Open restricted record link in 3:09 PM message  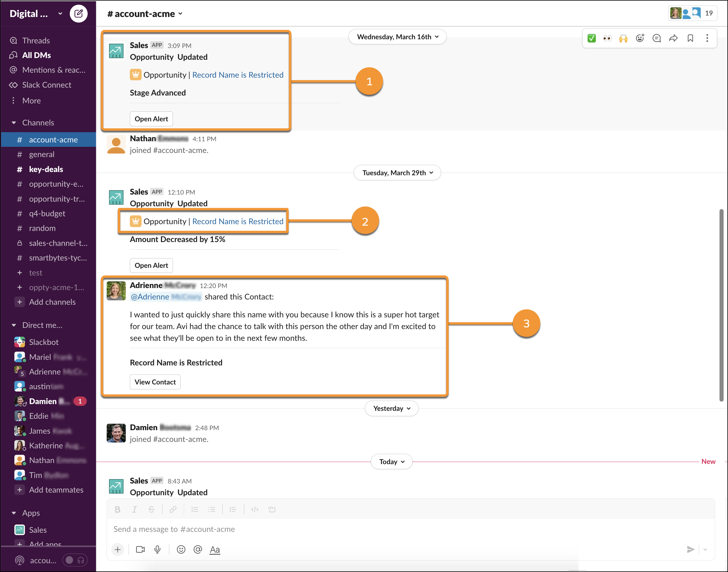[238, 75]
